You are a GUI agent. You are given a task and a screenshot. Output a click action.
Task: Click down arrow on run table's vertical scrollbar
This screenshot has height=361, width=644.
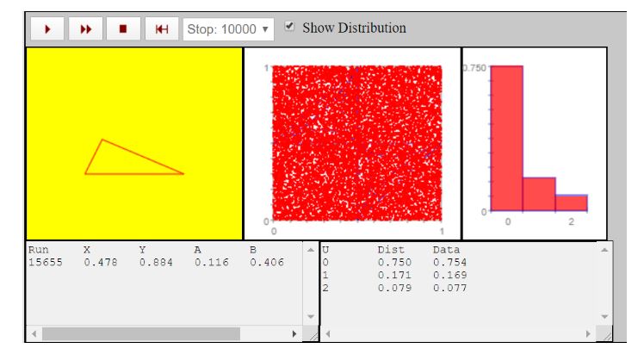(310, 317)
